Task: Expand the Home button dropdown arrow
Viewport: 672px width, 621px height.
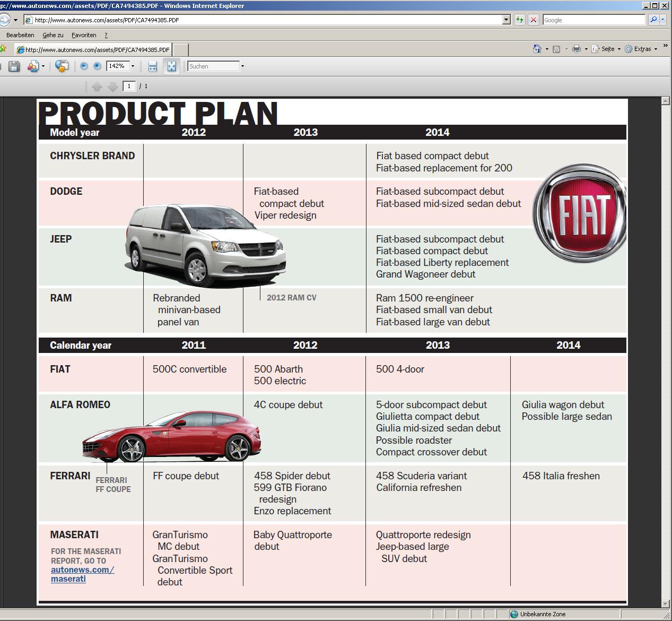Action: point(547,49)
